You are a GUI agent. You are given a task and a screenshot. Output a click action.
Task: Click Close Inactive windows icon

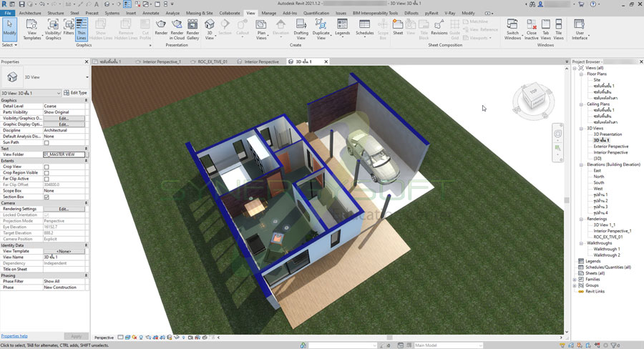coord(532,29)
